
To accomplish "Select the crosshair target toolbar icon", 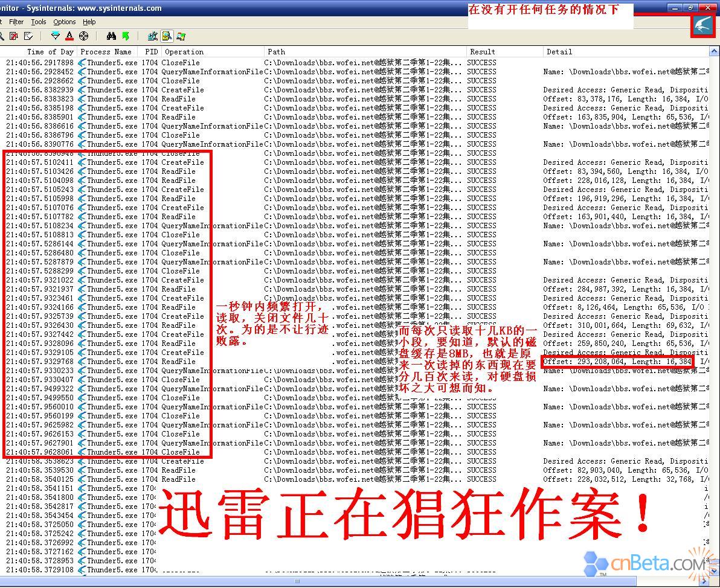I will [x=83, y=36].
